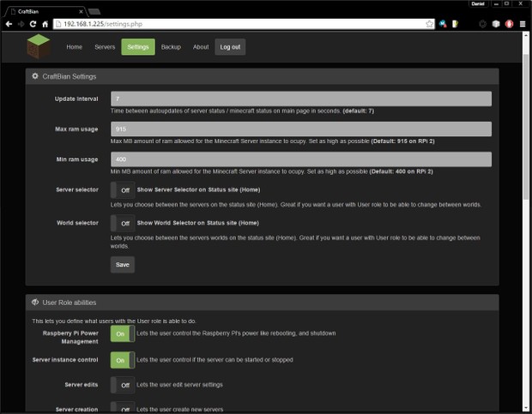Click the dark round extension icon
This screenshot has height=414, width=532.
click(x=483, y=24)
